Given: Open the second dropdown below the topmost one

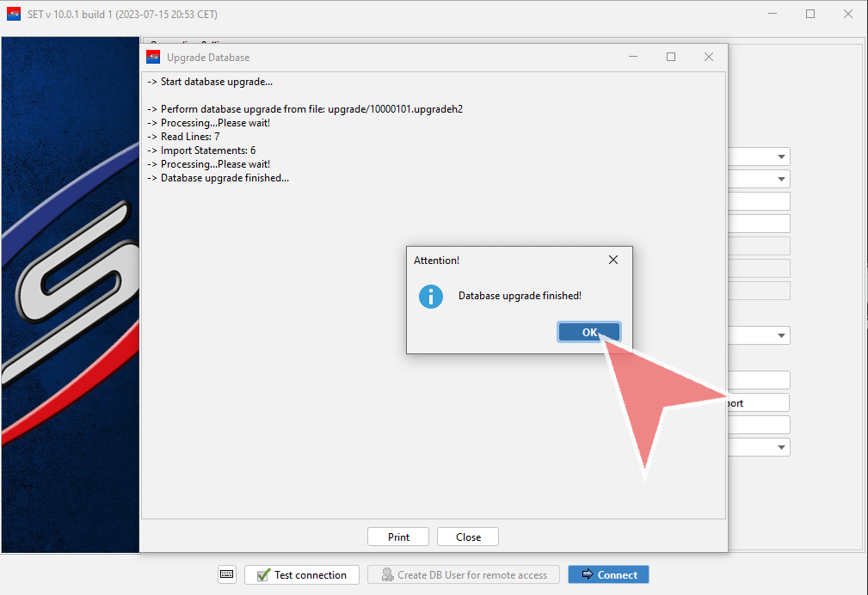Looking at the screenshot, I should (x=781, y=179).
